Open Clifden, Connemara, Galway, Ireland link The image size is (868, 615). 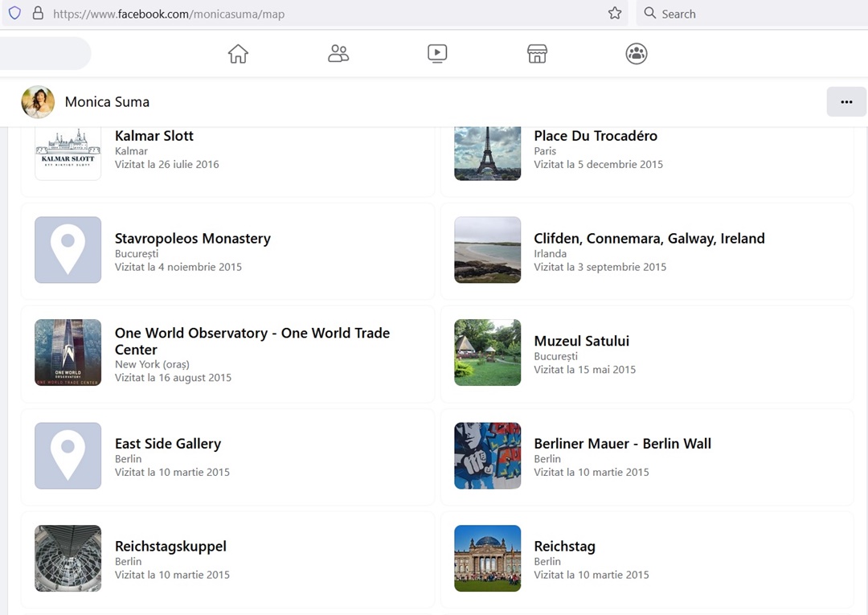649,239
